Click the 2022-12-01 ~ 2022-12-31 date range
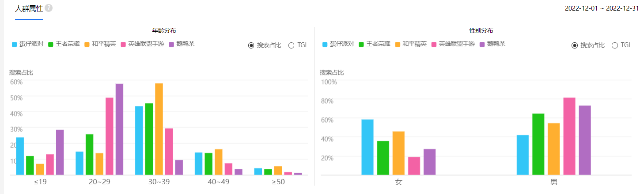Viewport: 644px width, 194px height. pos(602,8)
